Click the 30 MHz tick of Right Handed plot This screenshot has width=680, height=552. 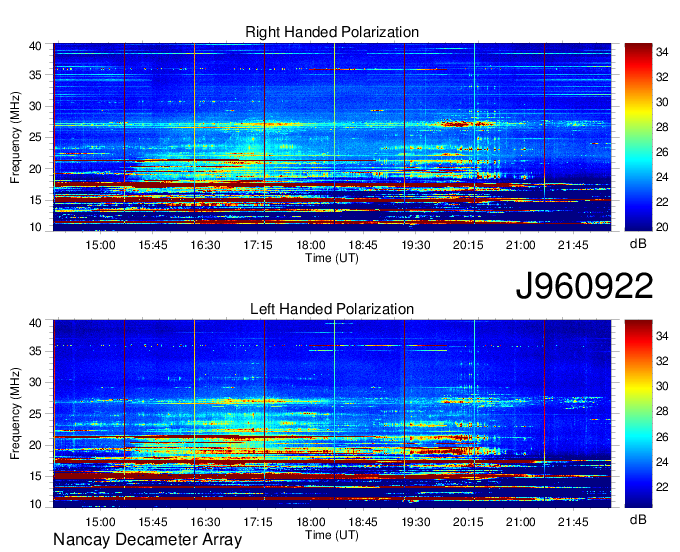pyautogui.click(x=35, y=106)
